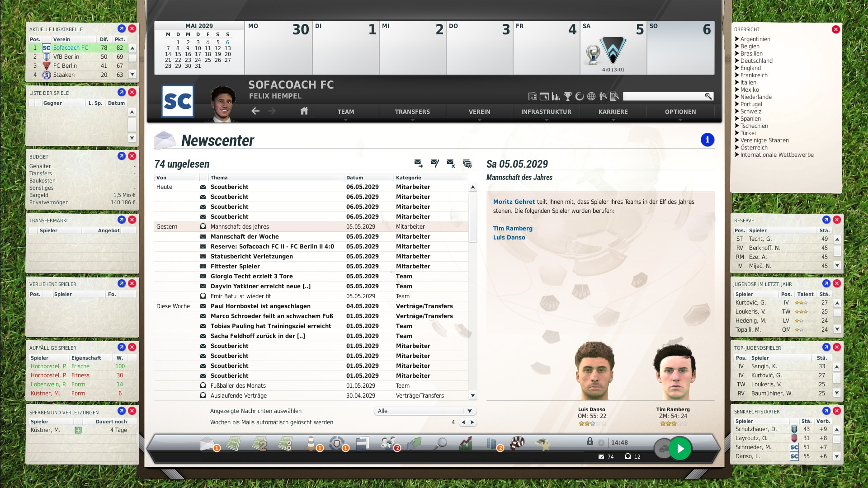
Task: Open the document search icon
Action: coord(615,96)
